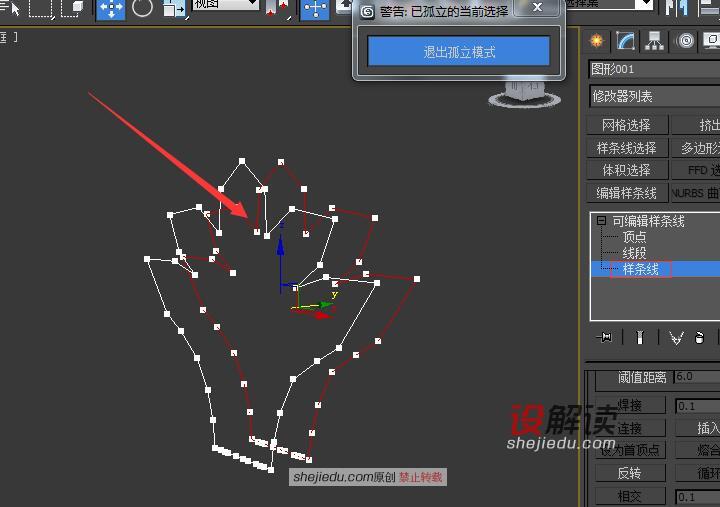Apply the 样条线选择 modifier button
Viewport: 720px width, 507px height.
(626, 148)
